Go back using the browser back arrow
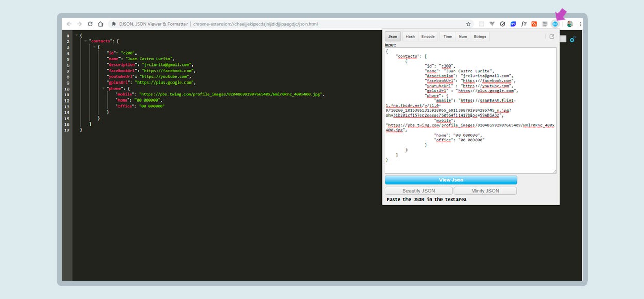Image resolution: width=644 pixels, height=299 pixels. (x=69, y=24)
